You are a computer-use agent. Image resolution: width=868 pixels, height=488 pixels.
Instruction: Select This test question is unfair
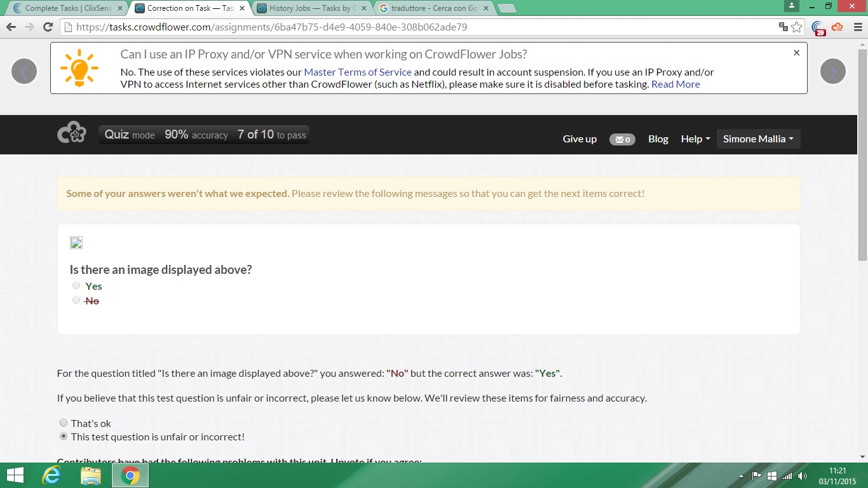point(64,437)
